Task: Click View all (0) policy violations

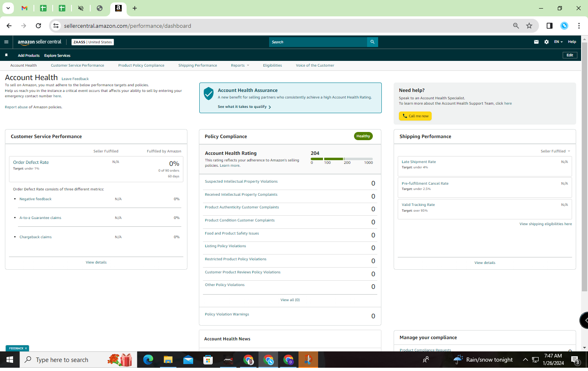Action: pos(290,300)
